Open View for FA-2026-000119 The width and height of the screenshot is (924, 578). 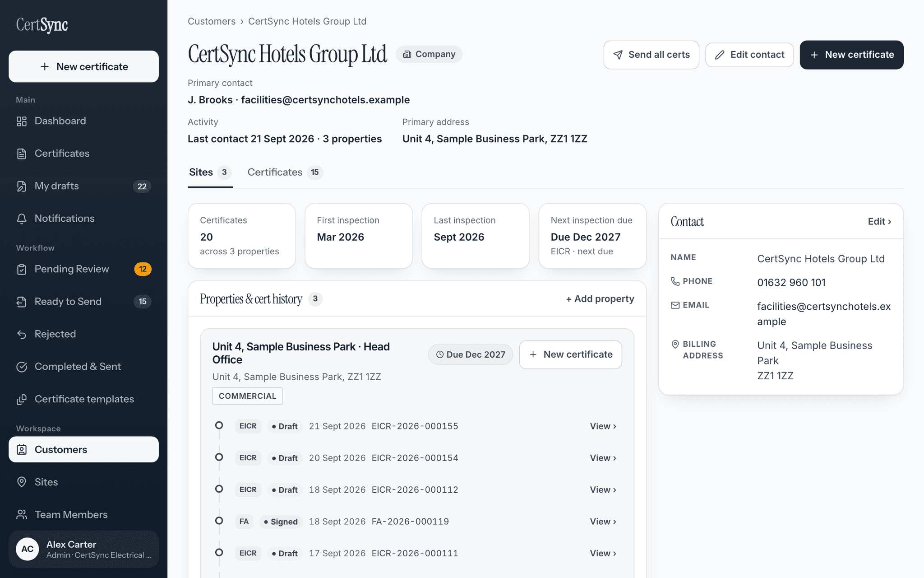[603, 522]
